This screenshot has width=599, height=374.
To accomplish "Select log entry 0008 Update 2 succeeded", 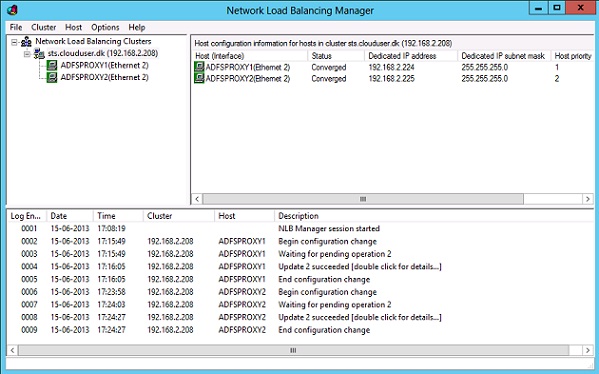I will click(x=300, y=317).
